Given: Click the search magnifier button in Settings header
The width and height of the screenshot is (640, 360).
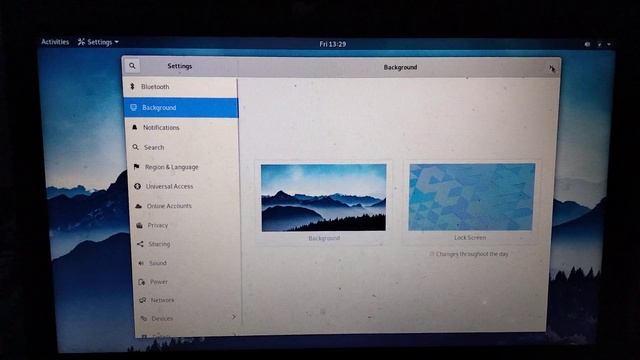Looking at the screenshot, I should coord(132,66).
